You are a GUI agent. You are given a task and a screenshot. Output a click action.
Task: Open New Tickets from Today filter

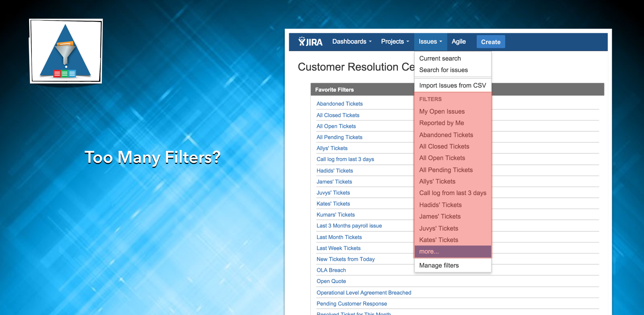pos(345,259)
